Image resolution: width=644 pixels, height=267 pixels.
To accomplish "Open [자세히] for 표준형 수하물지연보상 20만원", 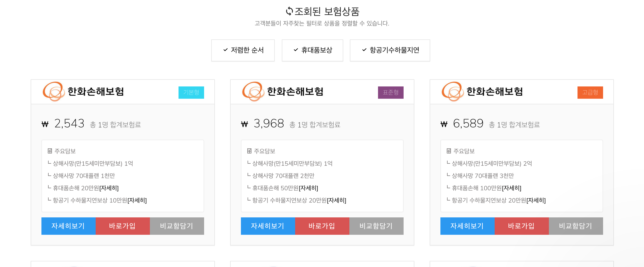I will tap(337, 200).
